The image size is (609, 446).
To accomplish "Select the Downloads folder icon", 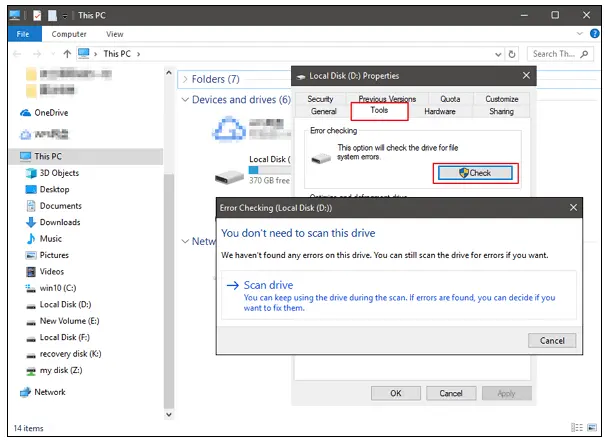I will (x=29, y=222).
